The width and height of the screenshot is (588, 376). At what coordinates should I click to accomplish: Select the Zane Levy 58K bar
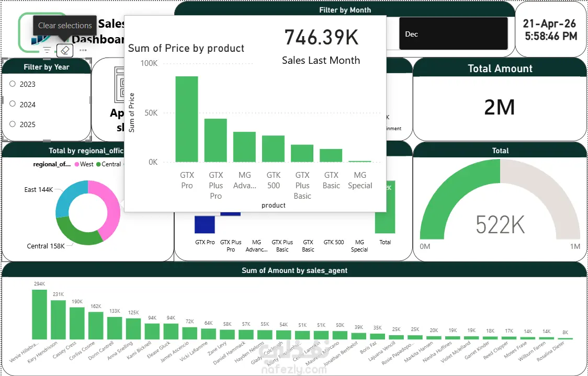pos(227,335)
